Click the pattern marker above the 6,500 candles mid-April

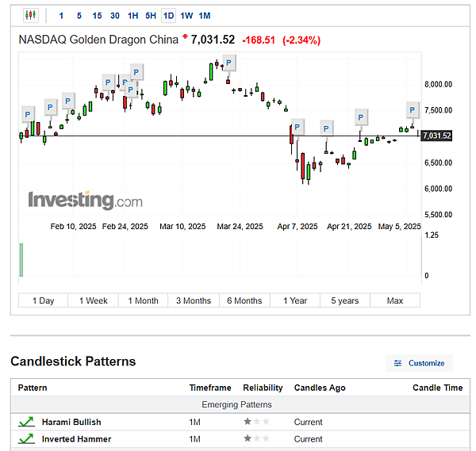point(326,128)
